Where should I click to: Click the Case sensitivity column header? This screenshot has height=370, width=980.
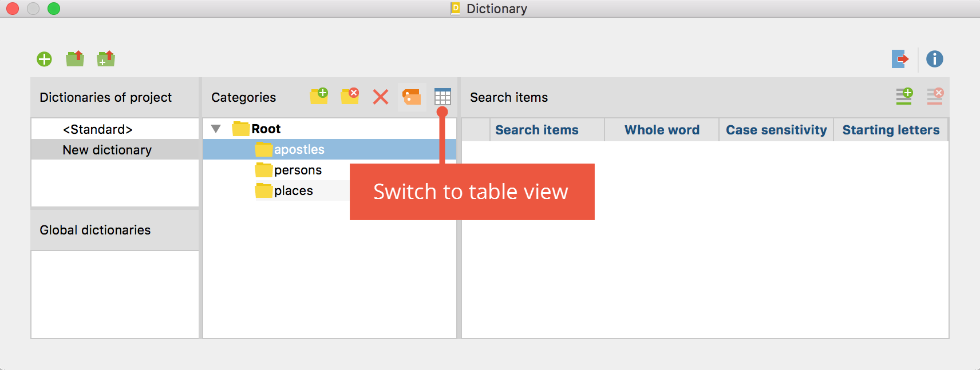click(x=776, y=130)
